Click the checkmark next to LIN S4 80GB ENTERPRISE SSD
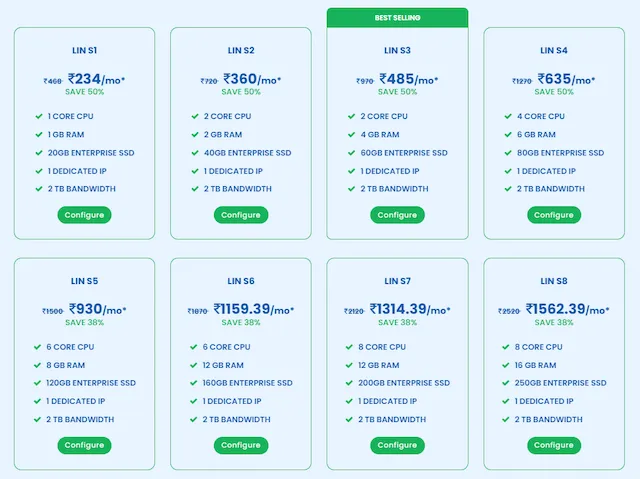This screenshot has width=640, height=479. pos(507,153)
